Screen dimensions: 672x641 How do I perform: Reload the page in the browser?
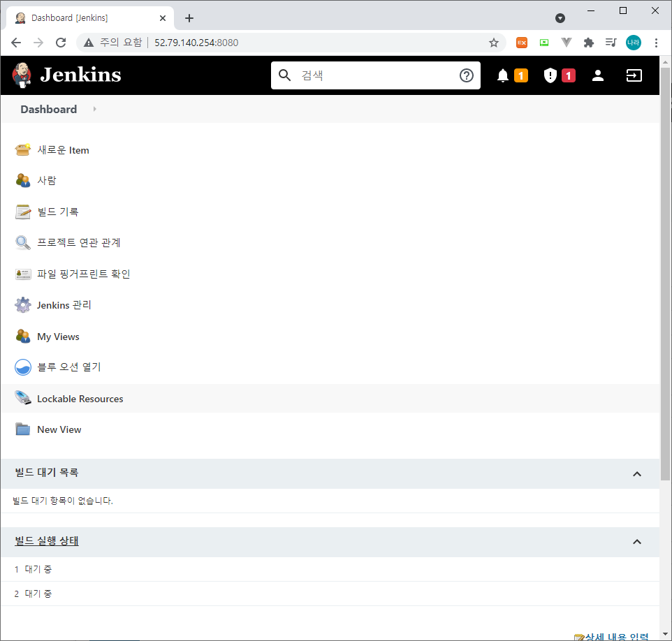pyautogui.click(x=61, y=43)
